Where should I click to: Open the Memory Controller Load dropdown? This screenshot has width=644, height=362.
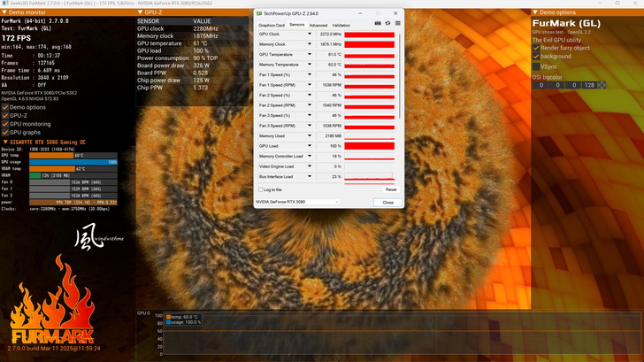[x=310, y=156]
